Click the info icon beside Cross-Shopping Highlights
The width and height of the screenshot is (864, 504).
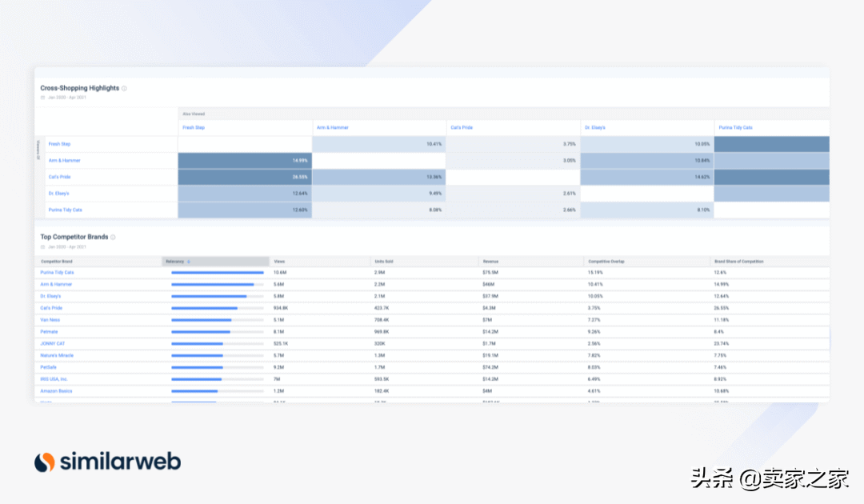(x=124, y=88)
